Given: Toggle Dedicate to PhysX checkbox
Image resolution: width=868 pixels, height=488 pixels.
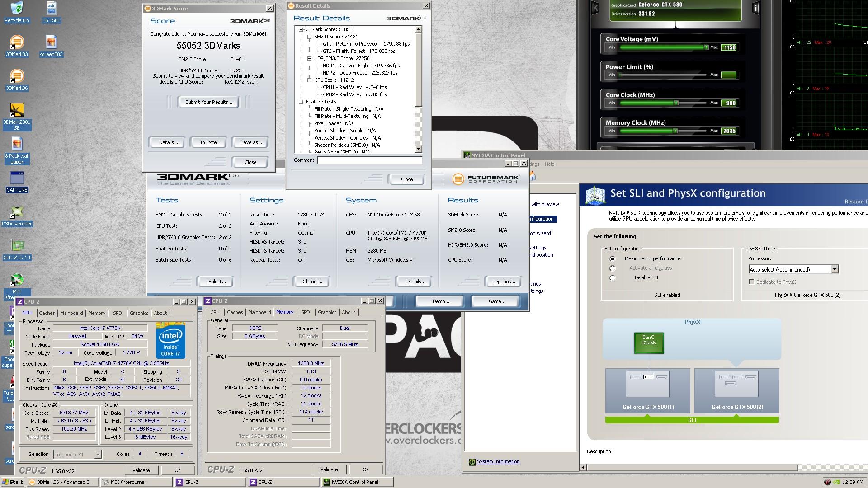Looking at the screenshot, I should point(751,282).
